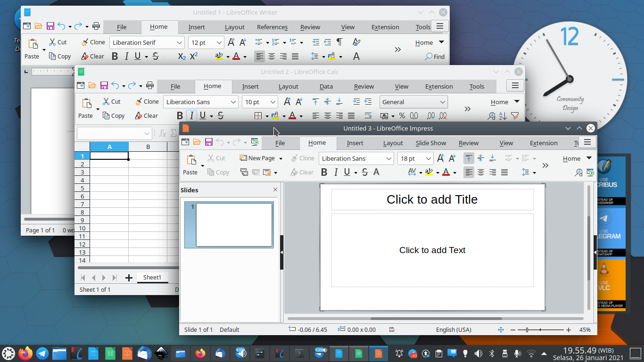Click the Borders icon in Calc's toolbar
Viewport: 644px width, 362px height.
tap(258, 115)
